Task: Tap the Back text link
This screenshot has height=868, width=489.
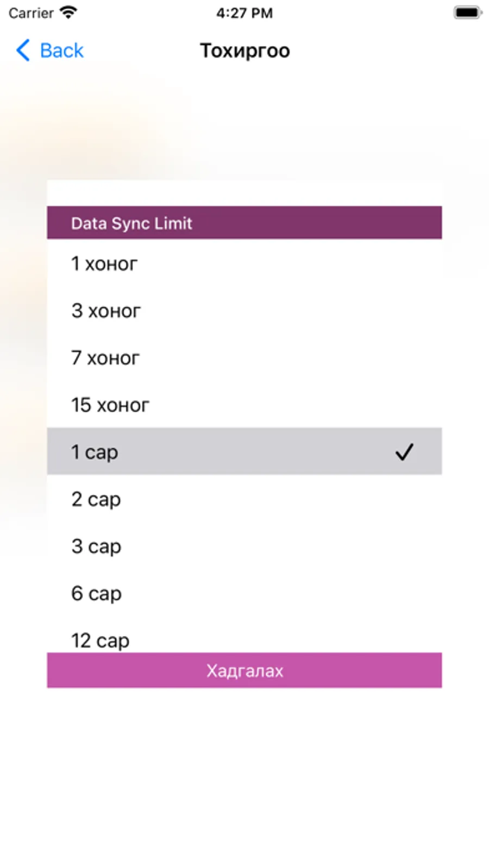Action: pyautogui.click(x=61, y=51)
